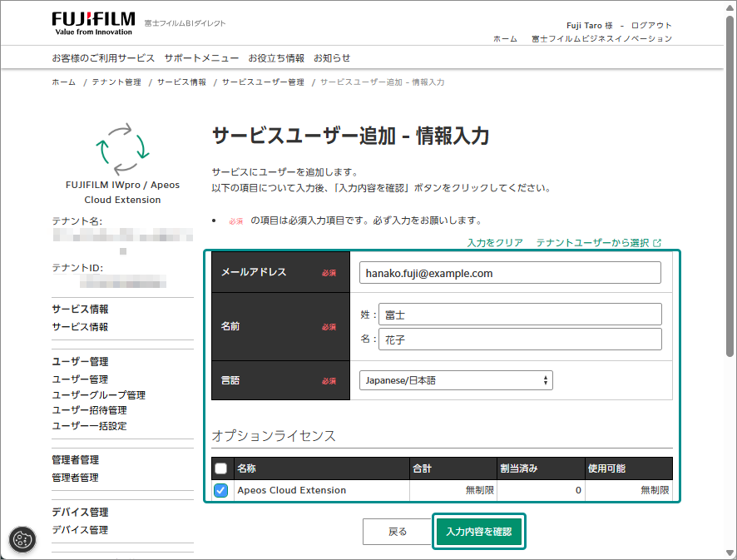The height and width of the screenshot is (560, 737).
Task: Click the 無制限 value under 合計
Action: point(480,490)
